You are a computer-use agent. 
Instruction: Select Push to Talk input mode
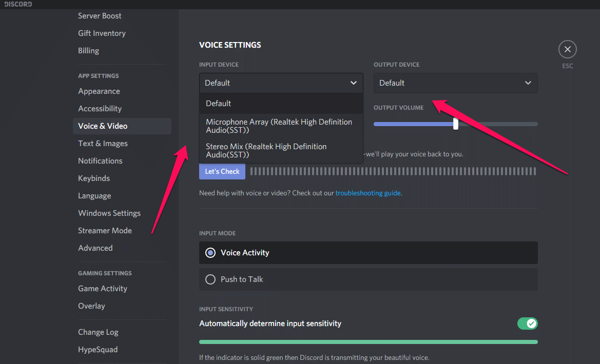tap(368, 279)
